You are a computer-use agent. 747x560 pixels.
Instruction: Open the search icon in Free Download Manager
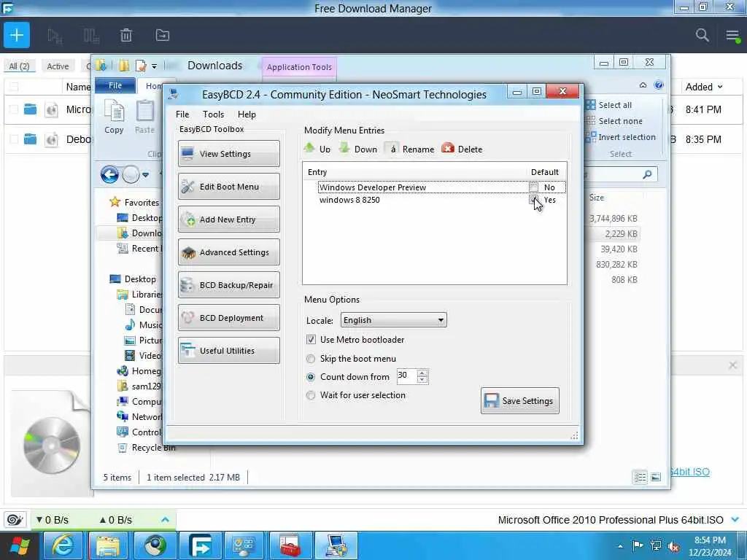click(702, 35)
